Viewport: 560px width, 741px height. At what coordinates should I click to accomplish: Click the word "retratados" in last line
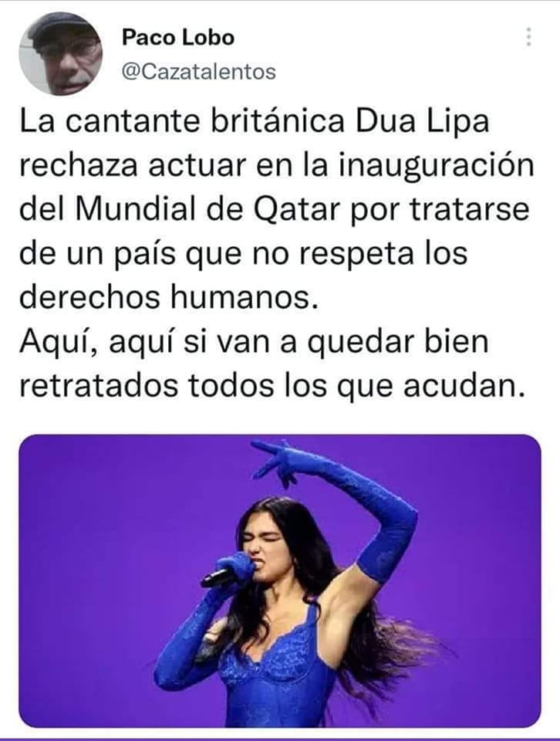coord(99,386)
